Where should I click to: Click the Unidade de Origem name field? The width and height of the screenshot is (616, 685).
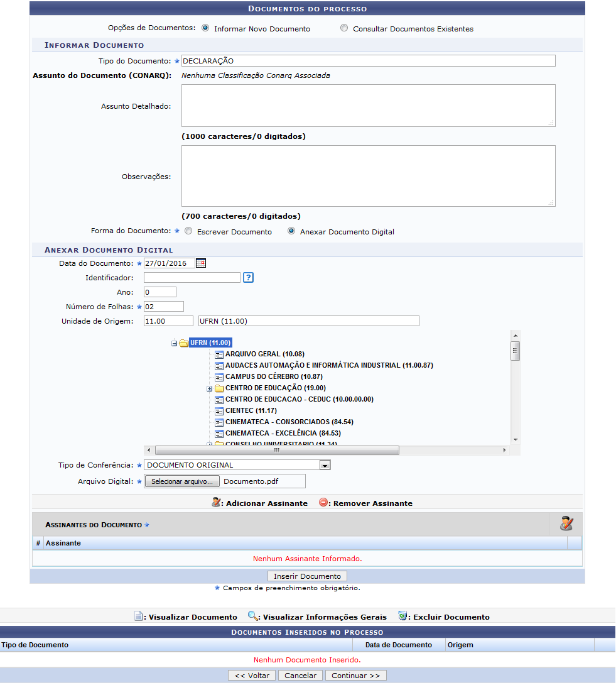(x=309, y=321)
